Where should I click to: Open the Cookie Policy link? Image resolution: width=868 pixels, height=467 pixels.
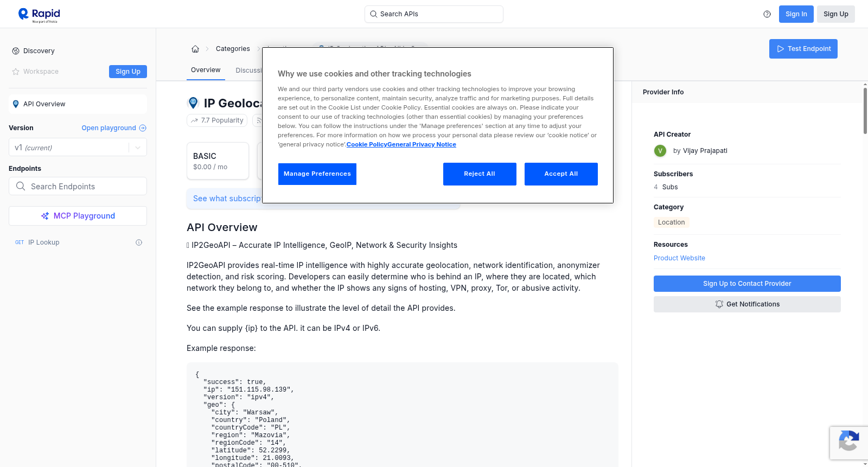[x=367, y=144]
